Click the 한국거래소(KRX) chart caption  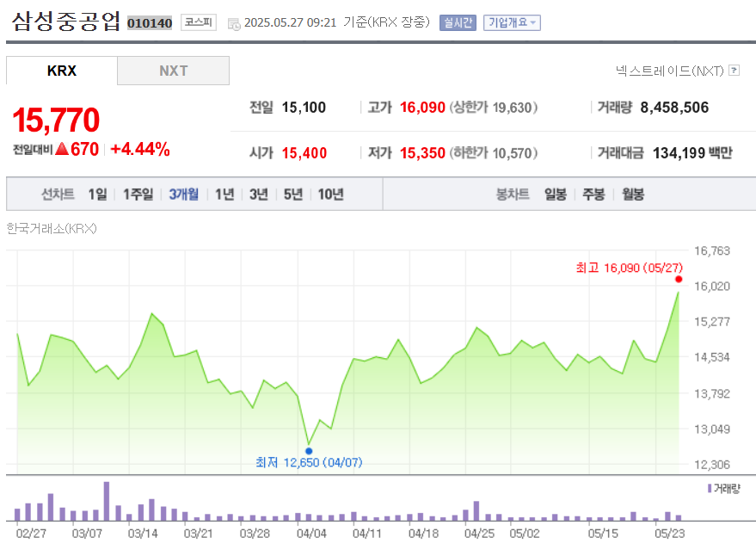pos(52,228)
